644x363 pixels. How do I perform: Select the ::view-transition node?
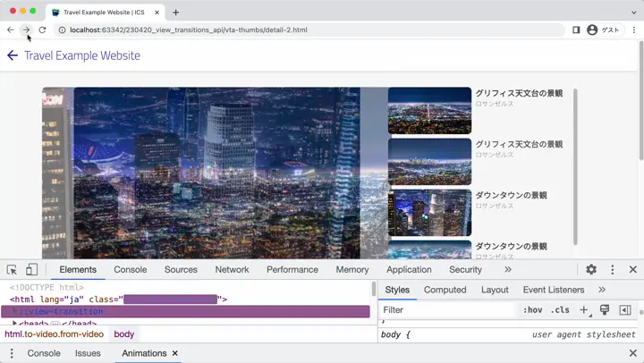click(185, 312)
